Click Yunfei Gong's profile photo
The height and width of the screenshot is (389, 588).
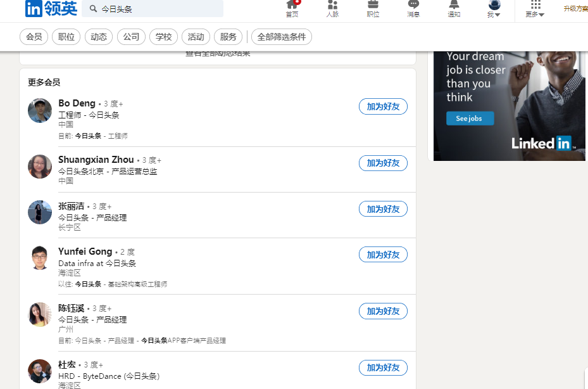coord(40,258)
